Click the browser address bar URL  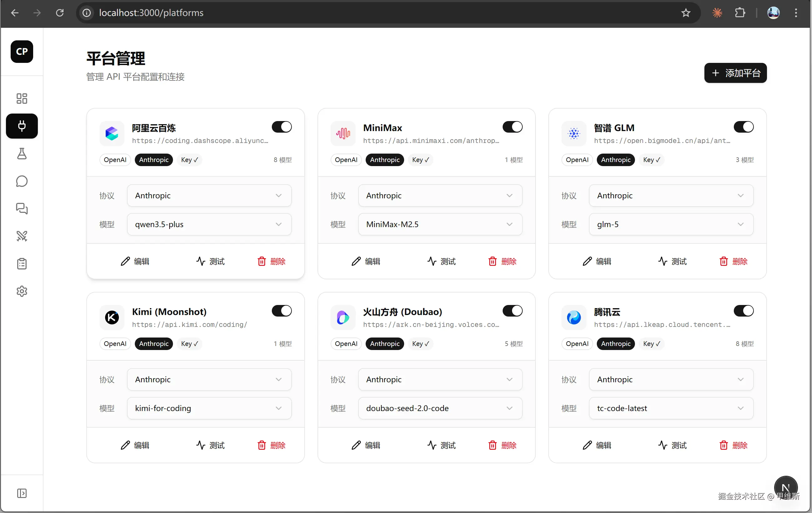[151, 13]
